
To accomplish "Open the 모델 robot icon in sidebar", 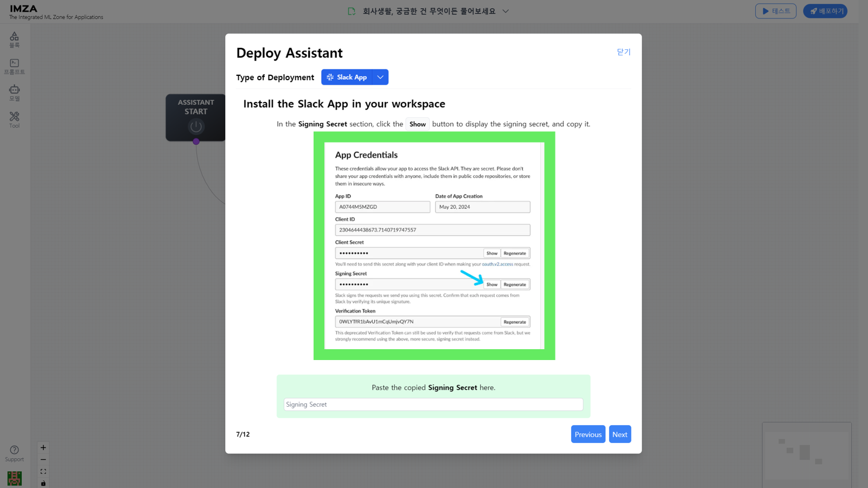I will click(x=14, y=93).
